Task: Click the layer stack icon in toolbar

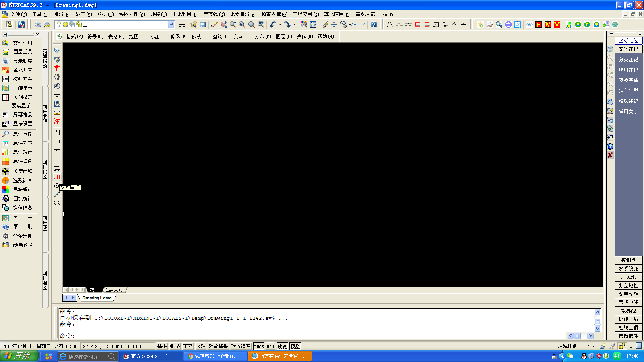Action: (x=38, y=25)
